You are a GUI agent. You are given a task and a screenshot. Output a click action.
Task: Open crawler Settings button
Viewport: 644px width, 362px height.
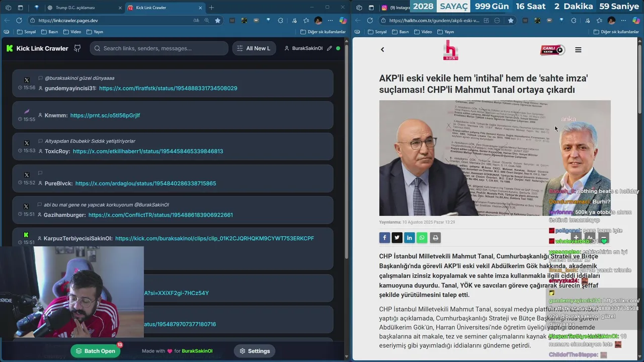pyautogui.click(x=255, y=351)
